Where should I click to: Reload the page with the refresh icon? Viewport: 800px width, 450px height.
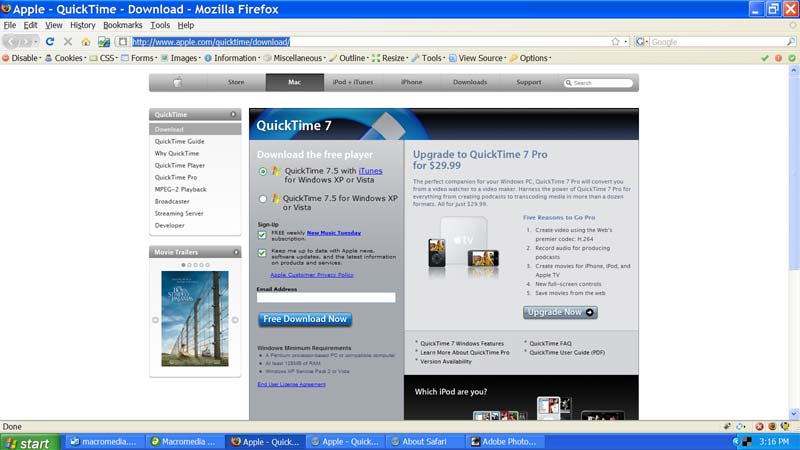(x=49, y=42)
